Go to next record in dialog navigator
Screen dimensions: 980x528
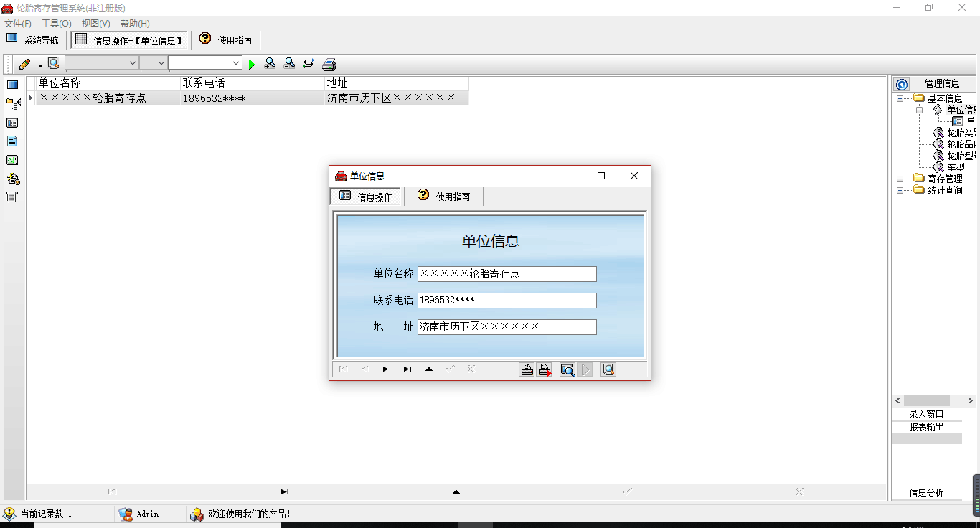coord(386,369)
